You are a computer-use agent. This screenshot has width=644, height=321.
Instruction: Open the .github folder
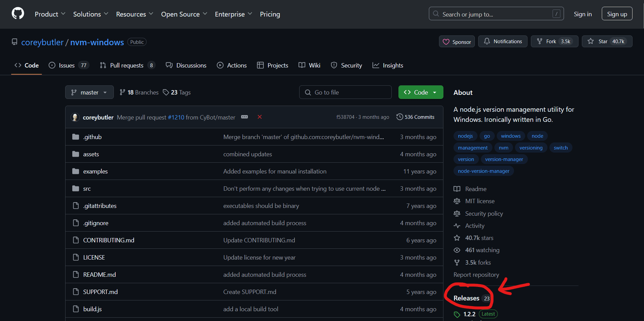[92, 137]
